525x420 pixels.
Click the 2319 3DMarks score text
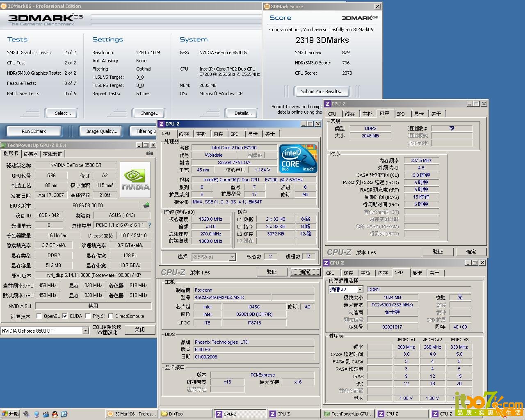322,40
